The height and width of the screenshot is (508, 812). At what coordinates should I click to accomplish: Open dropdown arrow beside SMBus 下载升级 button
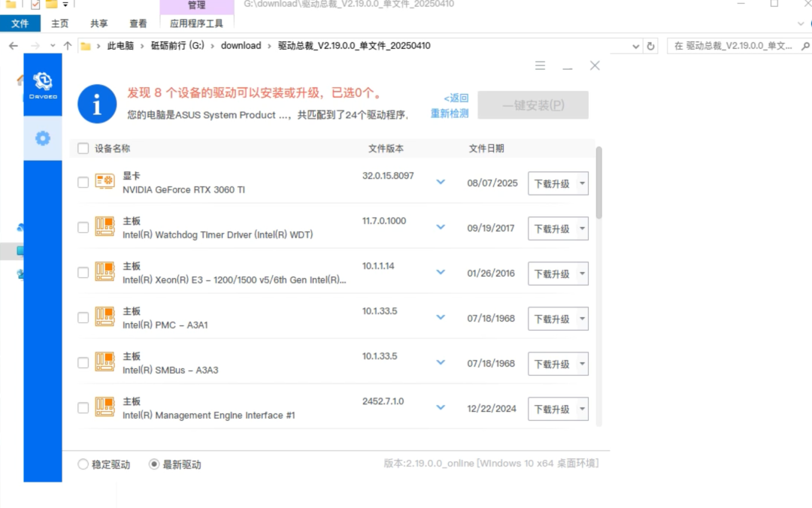pyautogui.click(x=582, y=364)
